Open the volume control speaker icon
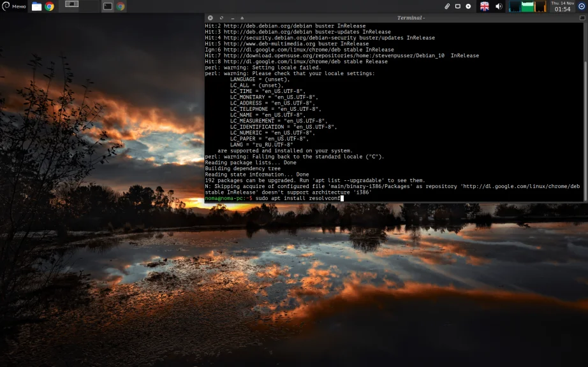 [499, 6]
